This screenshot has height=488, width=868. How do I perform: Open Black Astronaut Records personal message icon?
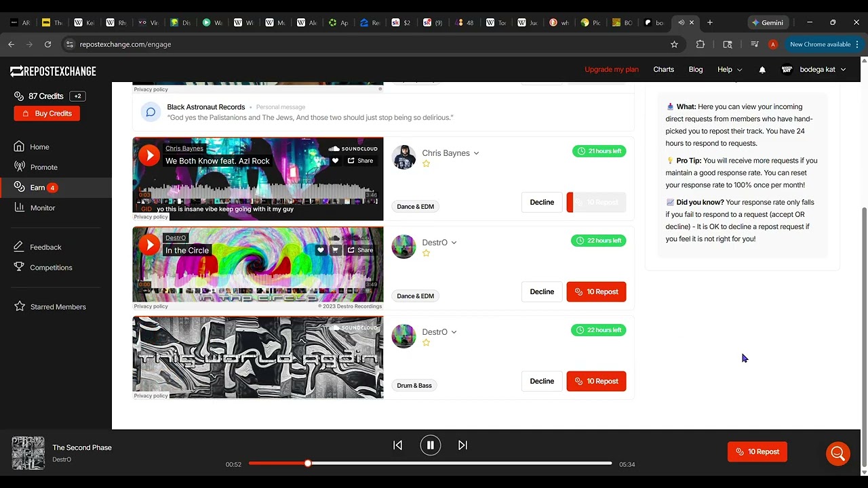(x=151, y=112)
